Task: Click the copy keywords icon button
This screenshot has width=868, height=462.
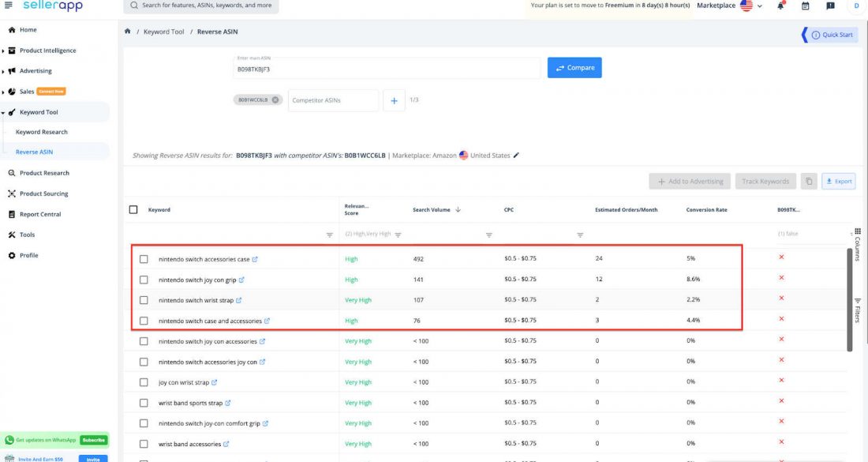Action: 809,181
